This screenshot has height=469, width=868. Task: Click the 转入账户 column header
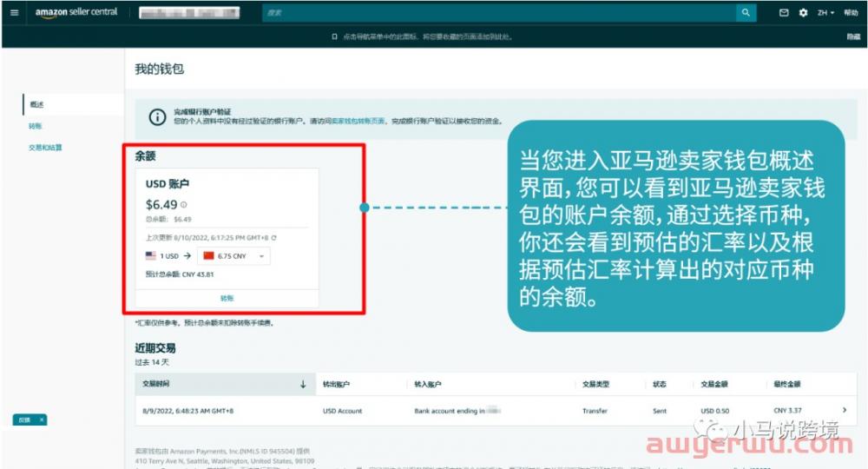pyautogui.click(x=428, y=384)
